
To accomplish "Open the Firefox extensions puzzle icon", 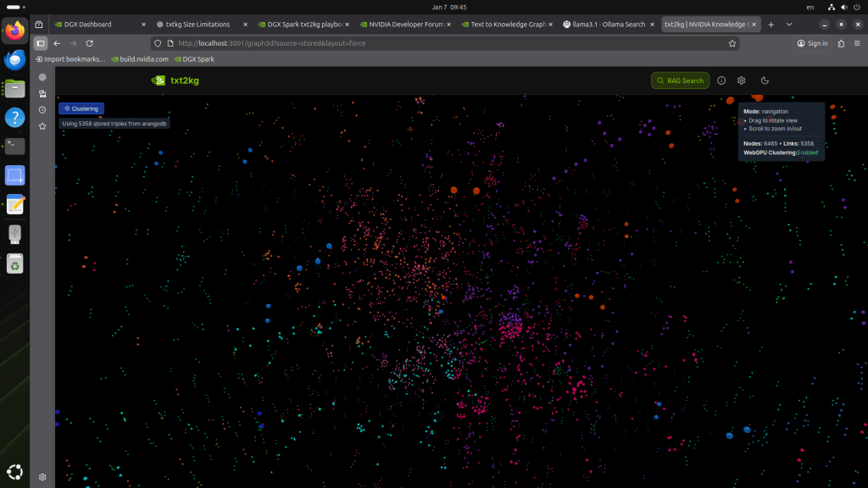I will click(x=841, y=43).
